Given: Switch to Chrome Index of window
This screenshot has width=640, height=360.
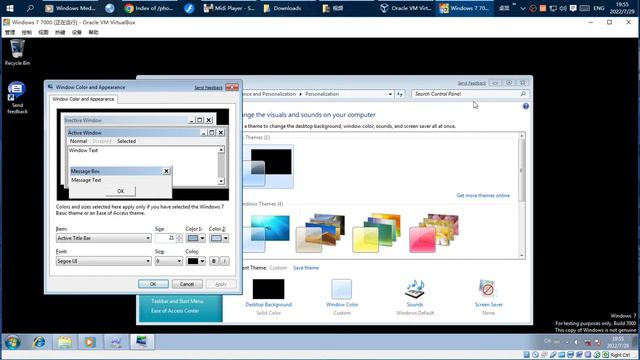Looking at the screenshot, I should (150, 8).
